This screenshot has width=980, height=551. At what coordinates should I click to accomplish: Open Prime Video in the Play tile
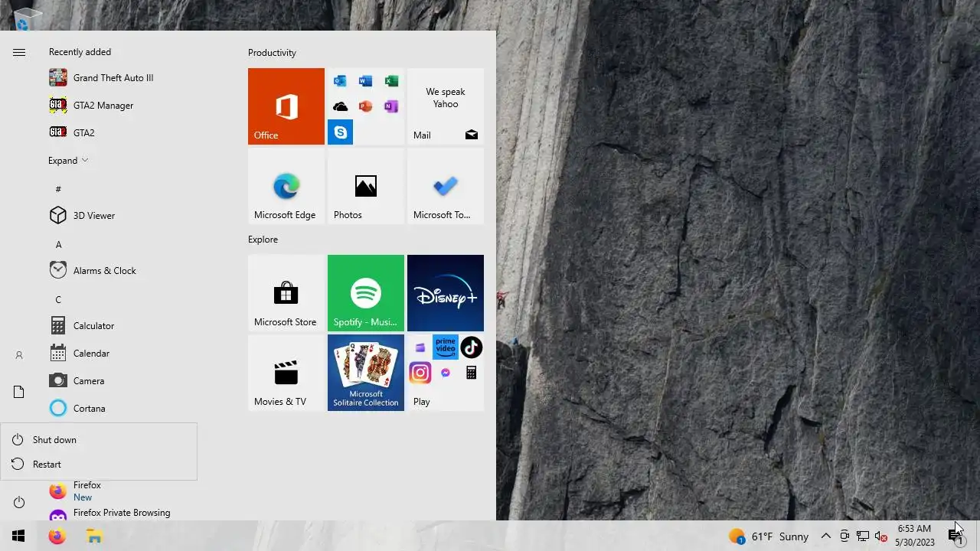point(446,347)
